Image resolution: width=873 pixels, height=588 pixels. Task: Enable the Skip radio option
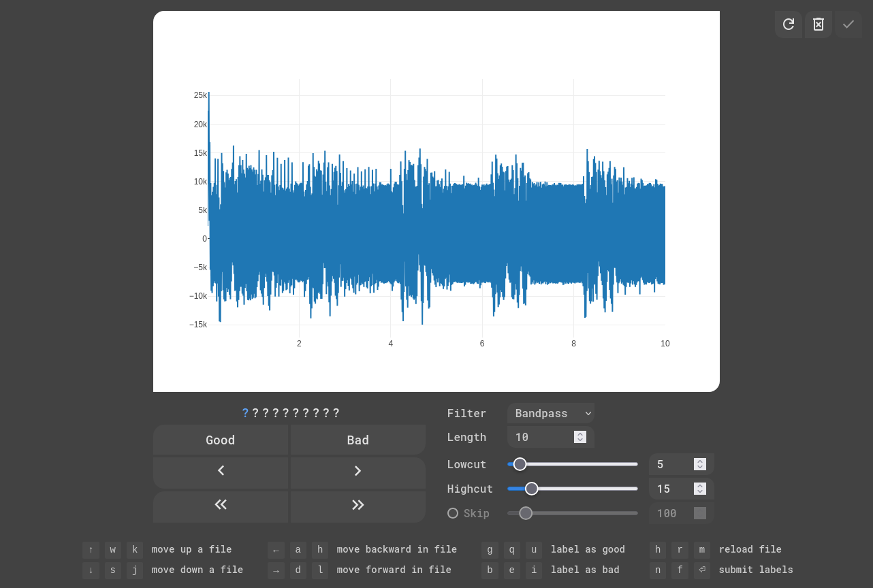(453, 513)
